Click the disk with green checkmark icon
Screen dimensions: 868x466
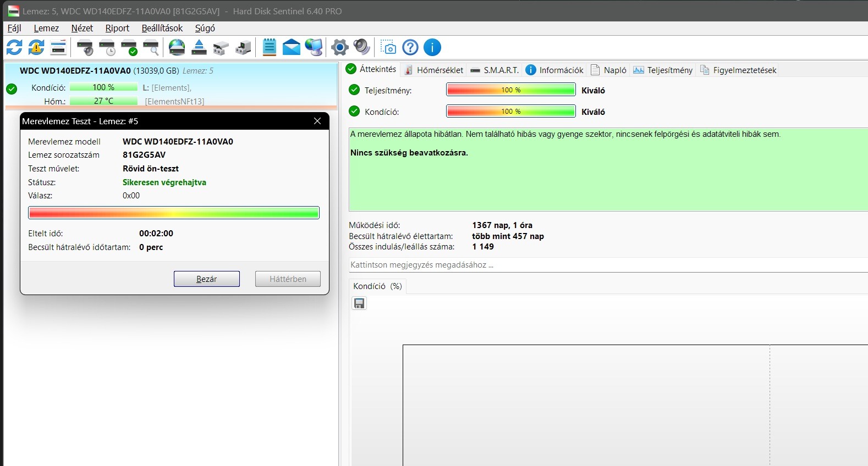129,48
